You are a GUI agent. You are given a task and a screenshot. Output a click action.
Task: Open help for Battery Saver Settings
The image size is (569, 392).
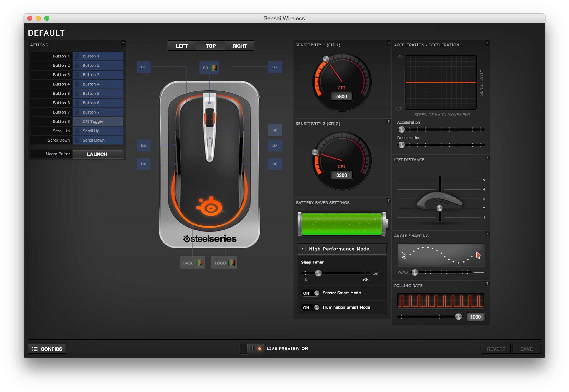(x=389, y=200)
